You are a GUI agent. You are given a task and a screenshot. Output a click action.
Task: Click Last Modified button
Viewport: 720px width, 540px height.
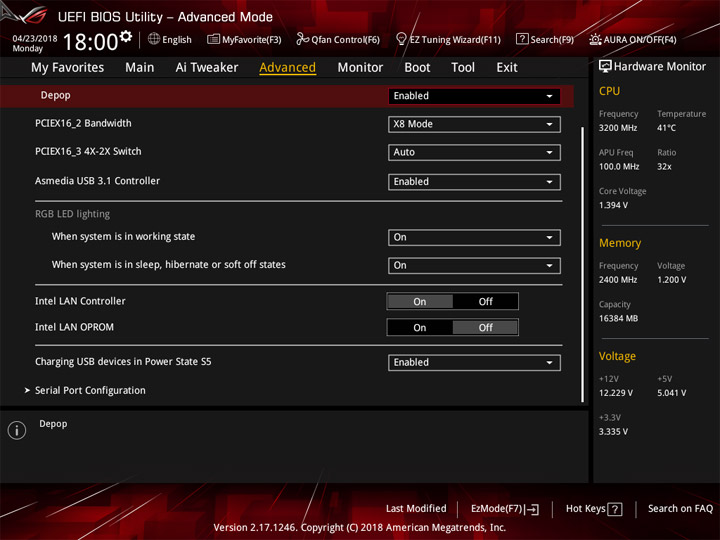tap(416, 509)
